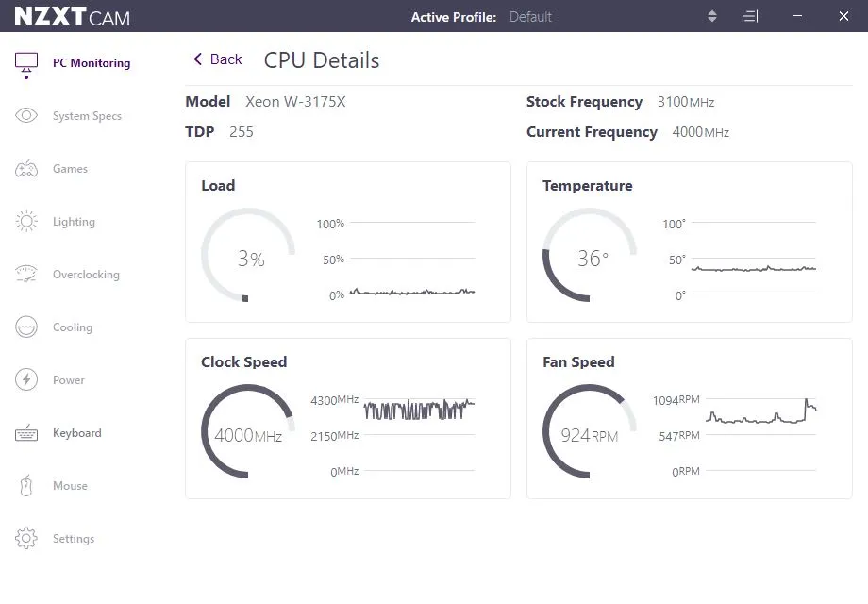This screenshot has height=604, width=868.
Task: Click the Clock Speed history graph
Action: point(419,434)
